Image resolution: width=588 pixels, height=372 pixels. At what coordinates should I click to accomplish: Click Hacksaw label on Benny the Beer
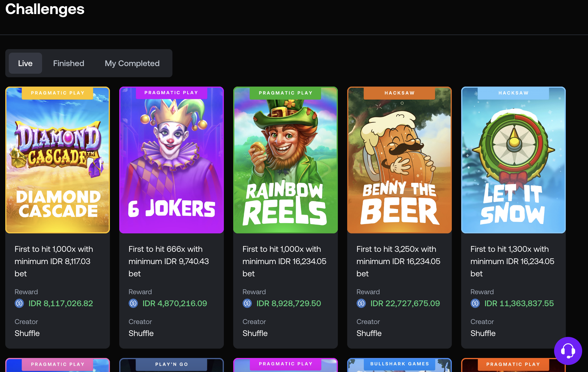click(400, 93)
